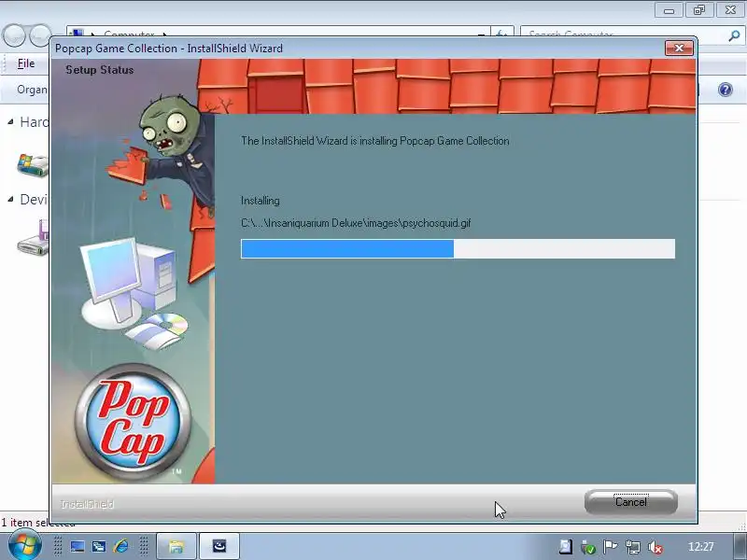Click the Show desktop strip on taskbar
The image size is (747, 560).
pos(740,546)
